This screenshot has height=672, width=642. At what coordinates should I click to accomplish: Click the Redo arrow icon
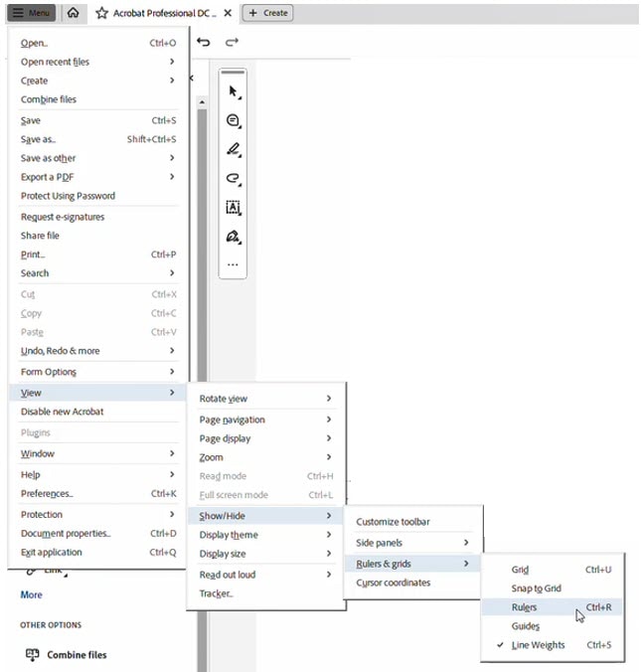232,42
